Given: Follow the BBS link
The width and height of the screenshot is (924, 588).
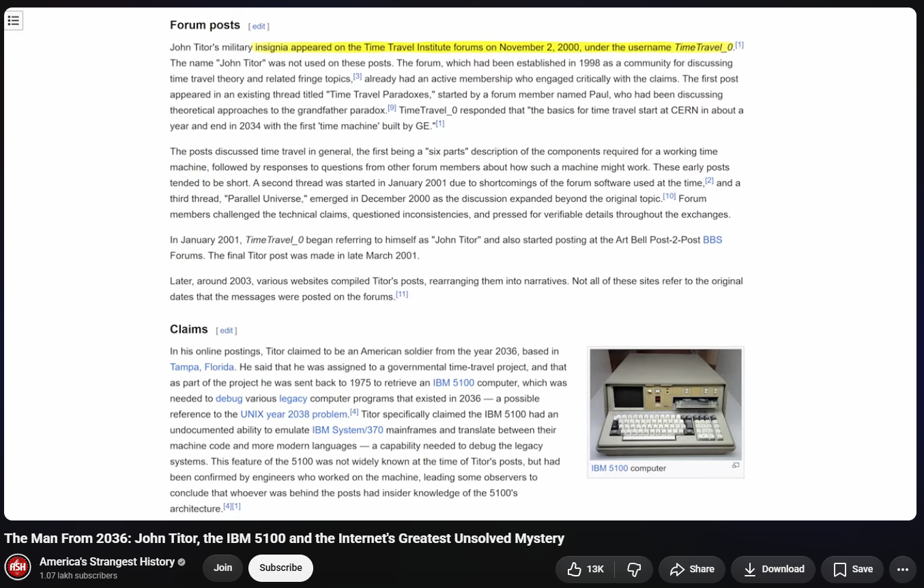Looking at the screenshot, I should coord(712,240).
